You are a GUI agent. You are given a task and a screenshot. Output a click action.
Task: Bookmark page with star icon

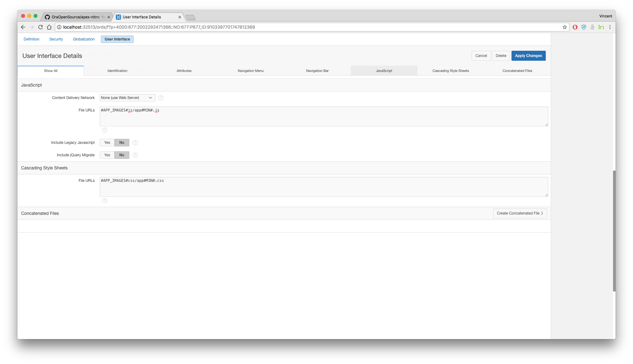pos(564,27)
